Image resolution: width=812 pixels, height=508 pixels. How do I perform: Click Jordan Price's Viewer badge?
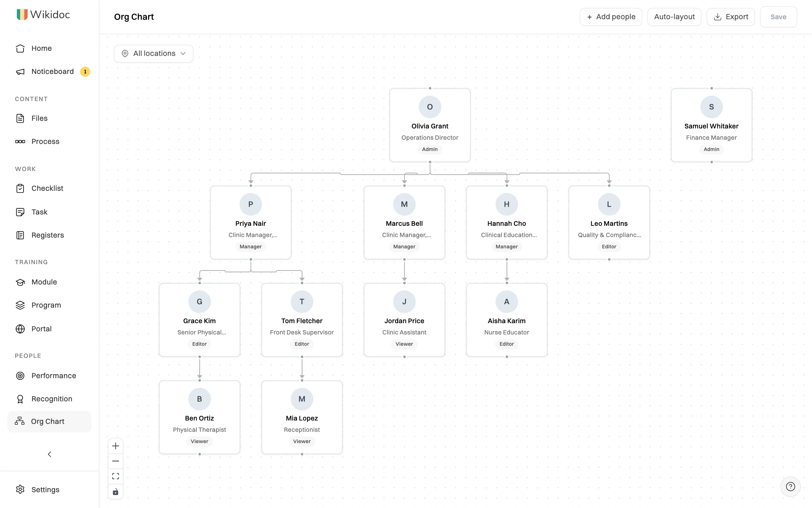pos(404,344)
